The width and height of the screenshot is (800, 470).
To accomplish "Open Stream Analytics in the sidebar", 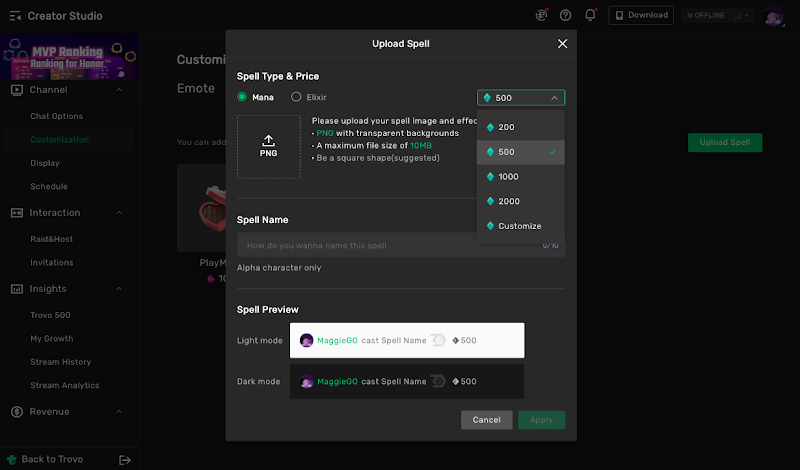I will pyautogui.click(x=65, y=385).
